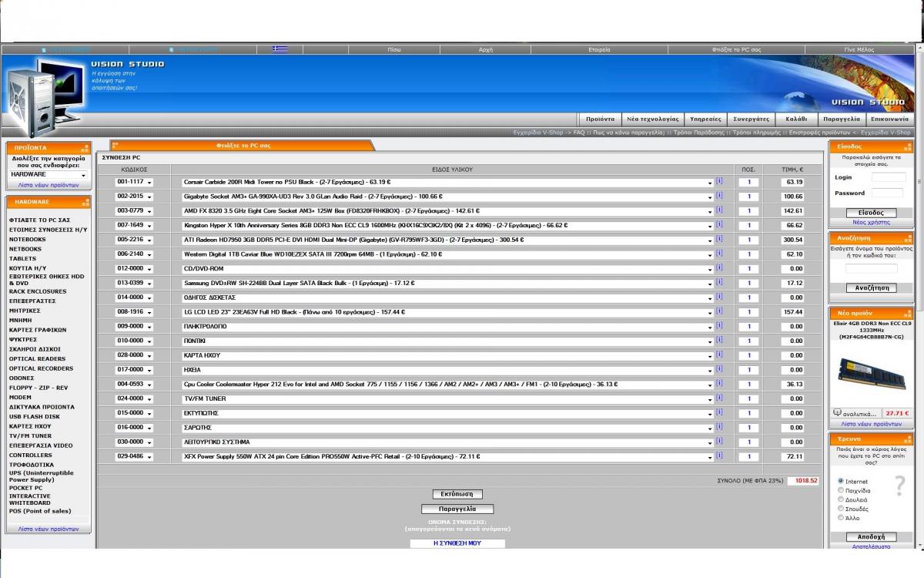Open the Νέα τεχνολογίας menu
924x578 pixels.
tap(652, 119)
